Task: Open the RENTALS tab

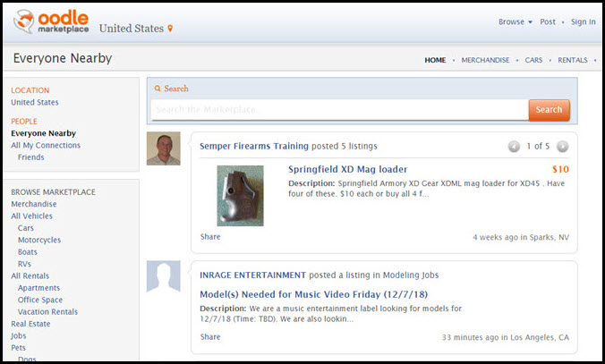Action: [x=572, y=60]
